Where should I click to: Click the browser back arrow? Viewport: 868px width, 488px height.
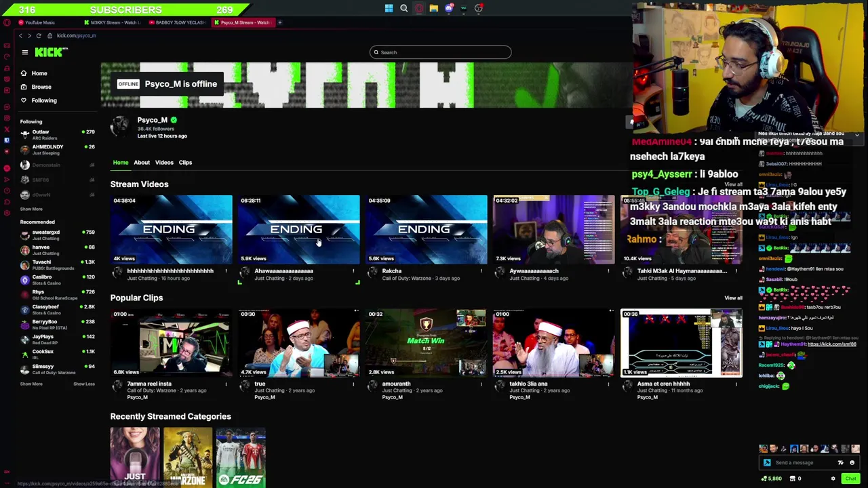pos(20,35)
